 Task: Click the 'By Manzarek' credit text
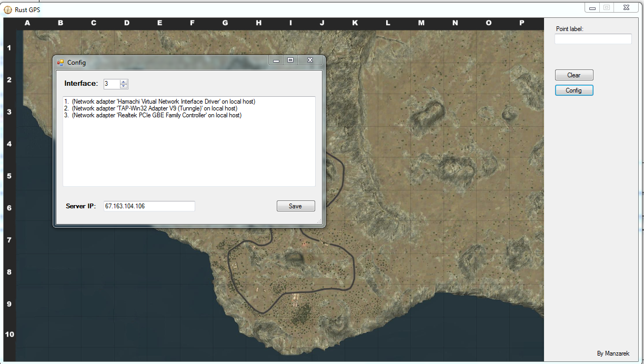click(x=613, y=353)
